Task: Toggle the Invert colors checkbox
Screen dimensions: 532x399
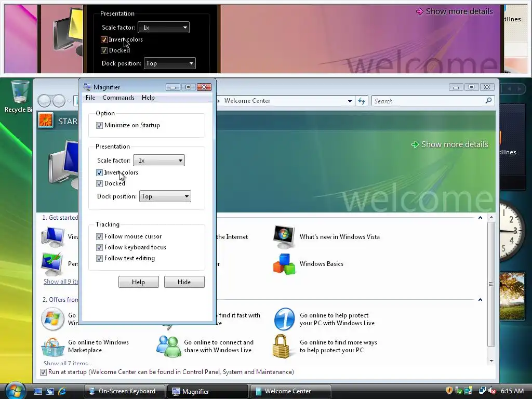Action: [99, 172]
